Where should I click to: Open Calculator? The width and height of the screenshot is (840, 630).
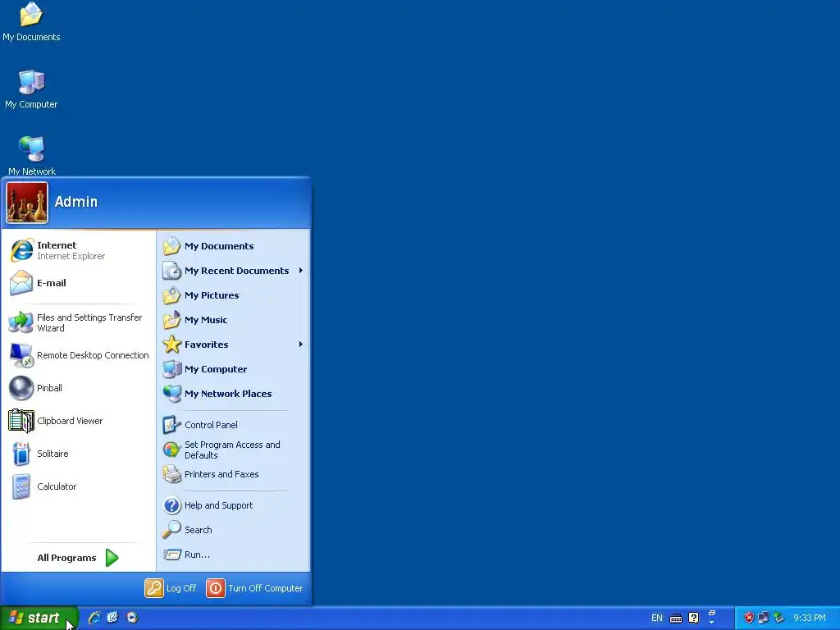point(78,486)
